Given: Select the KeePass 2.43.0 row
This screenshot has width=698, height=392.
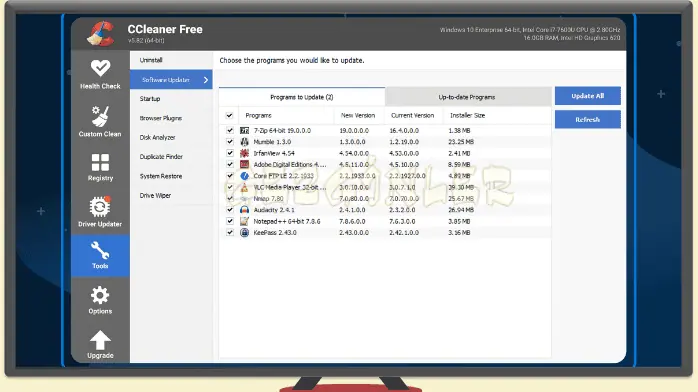Looking at the screenshot, I should tap(385, 233).
